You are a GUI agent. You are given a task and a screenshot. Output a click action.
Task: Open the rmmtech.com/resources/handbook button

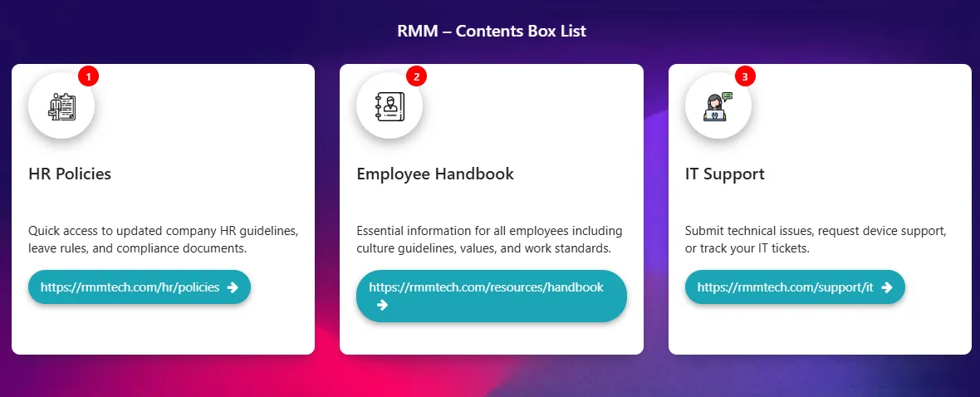coord(492,297)
